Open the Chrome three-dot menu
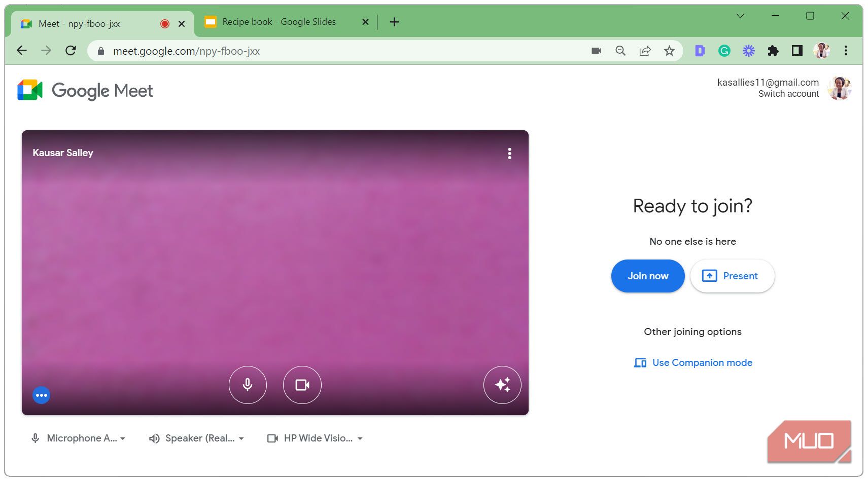This screenshot has height=480, width=868. point(846,51)
